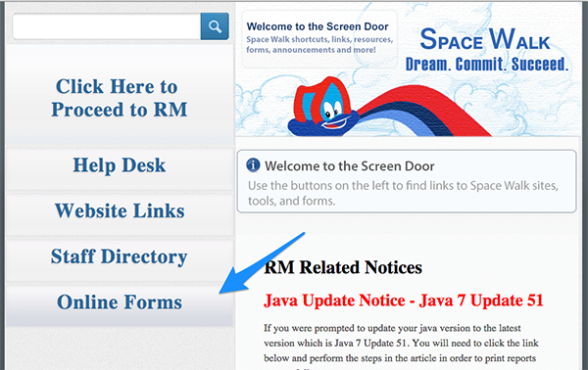The height and width of the screenshot is (370, 588).
Task: Focus the search text field
Action: coord(107,26)
